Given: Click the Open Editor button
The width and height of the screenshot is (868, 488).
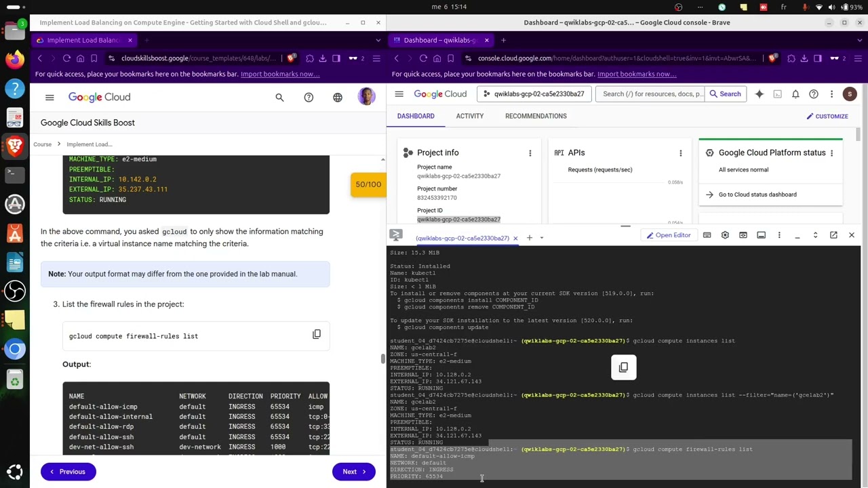Looking at the screenshot, I should coord(669,235).
